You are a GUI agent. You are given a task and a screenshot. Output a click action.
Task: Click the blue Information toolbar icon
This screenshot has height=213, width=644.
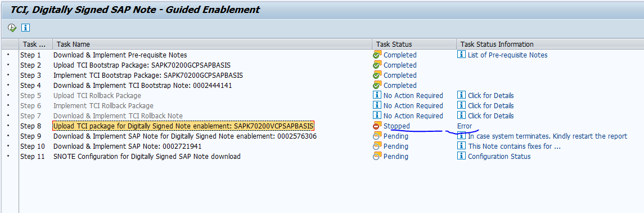pos(26,28)
